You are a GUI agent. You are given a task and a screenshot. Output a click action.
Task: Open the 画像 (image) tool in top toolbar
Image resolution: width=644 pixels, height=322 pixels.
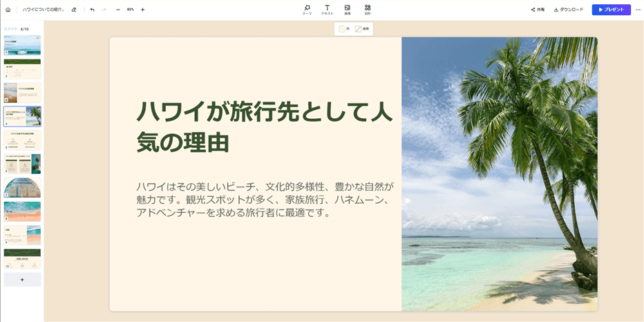(x=347, y=10)
